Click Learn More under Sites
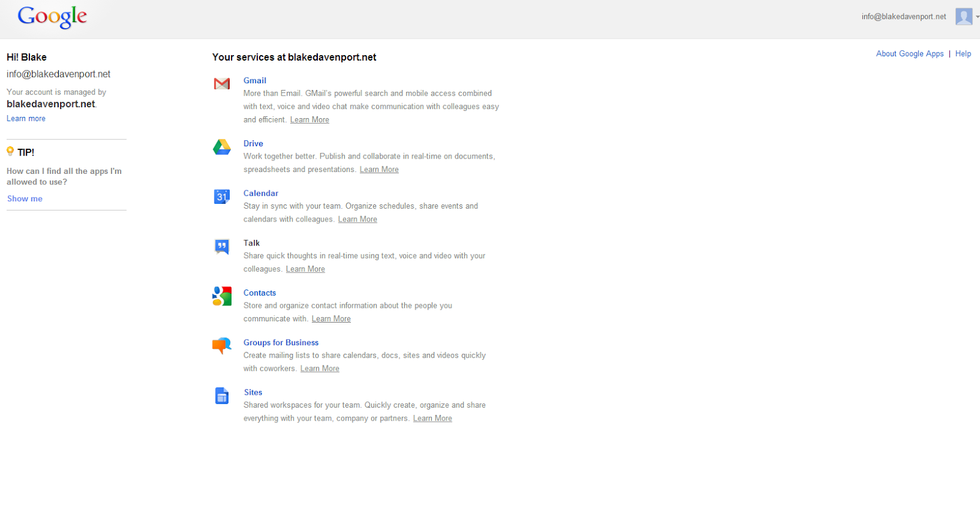This screenshot has width=980, height=527. tap(432, 419)
